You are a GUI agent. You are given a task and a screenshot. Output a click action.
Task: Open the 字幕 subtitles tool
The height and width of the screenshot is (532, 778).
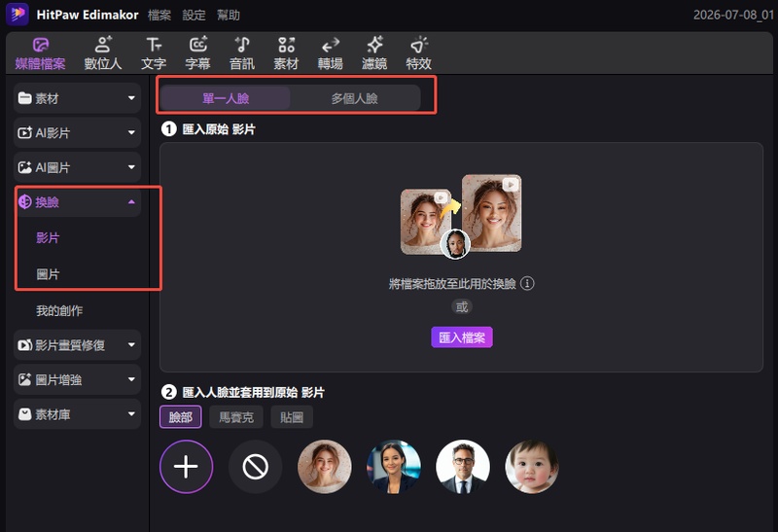click(198, 53)
